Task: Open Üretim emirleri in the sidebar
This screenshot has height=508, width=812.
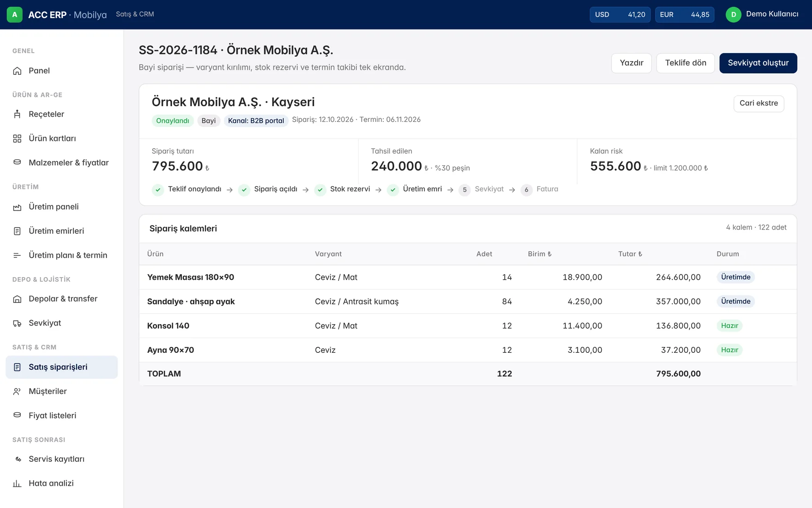Action: [62, 231]
